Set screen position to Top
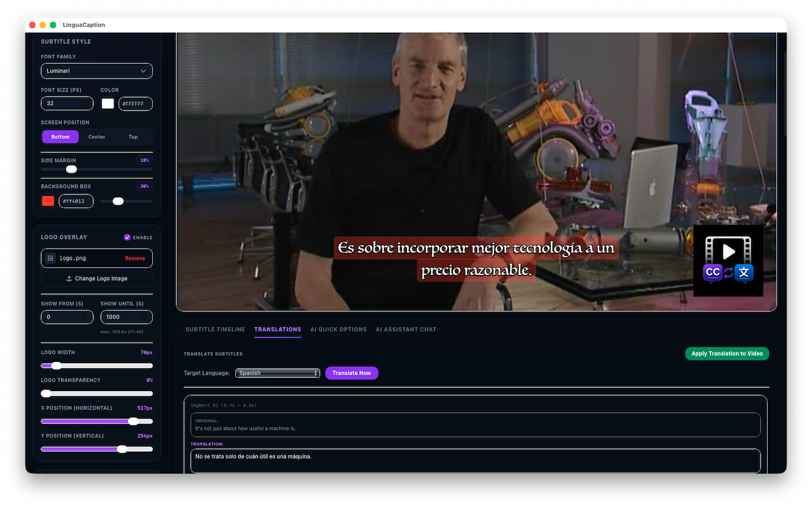The image size is (812, 508). click(x=133, y=137)
